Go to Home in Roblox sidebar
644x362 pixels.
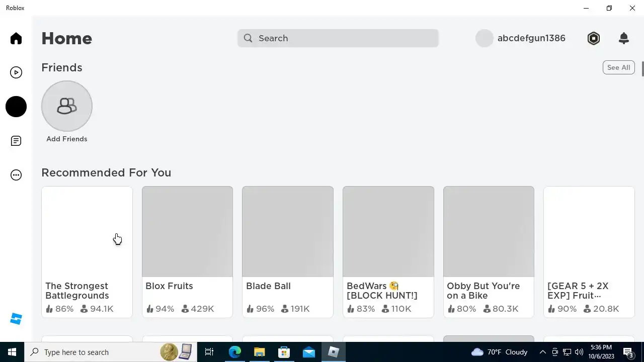(x=16, y=39)
